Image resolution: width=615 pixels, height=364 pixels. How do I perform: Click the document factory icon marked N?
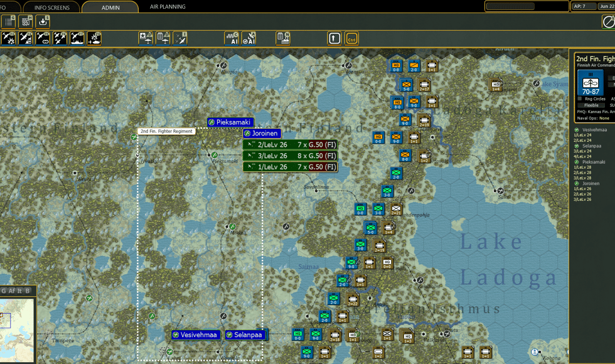(x=283, y=38)
